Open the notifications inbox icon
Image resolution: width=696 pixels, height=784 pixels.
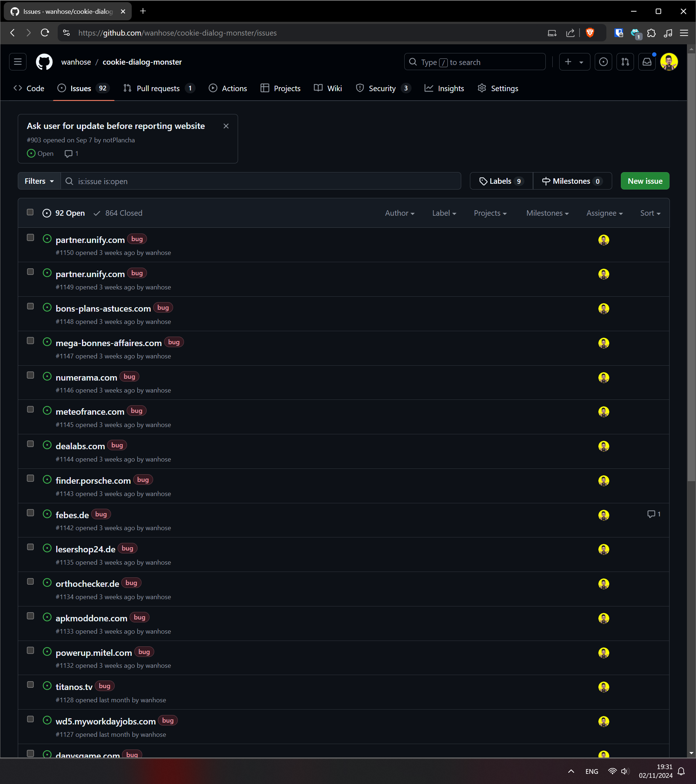[x=647, y=62]
